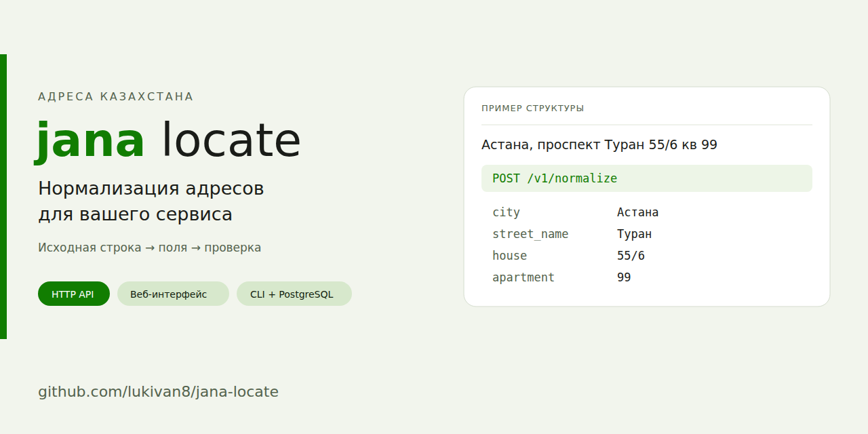Click the HTTP API pill
Screen dimensions: 868x434
tap(74, 294)
